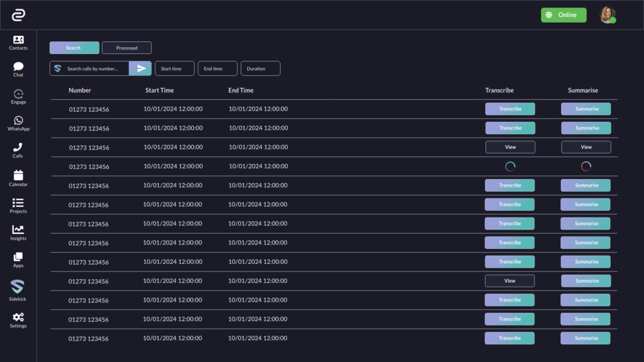Image resolution: width=644 pixels, height=362 pixels.
Task: Click View in third row's Summarise column
Action: [586, 147]
